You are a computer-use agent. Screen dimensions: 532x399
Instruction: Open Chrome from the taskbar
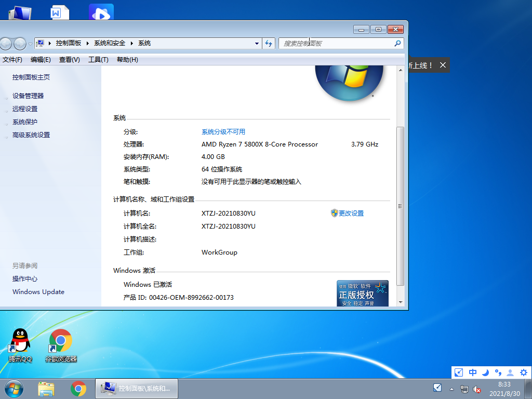pos(79,388)
